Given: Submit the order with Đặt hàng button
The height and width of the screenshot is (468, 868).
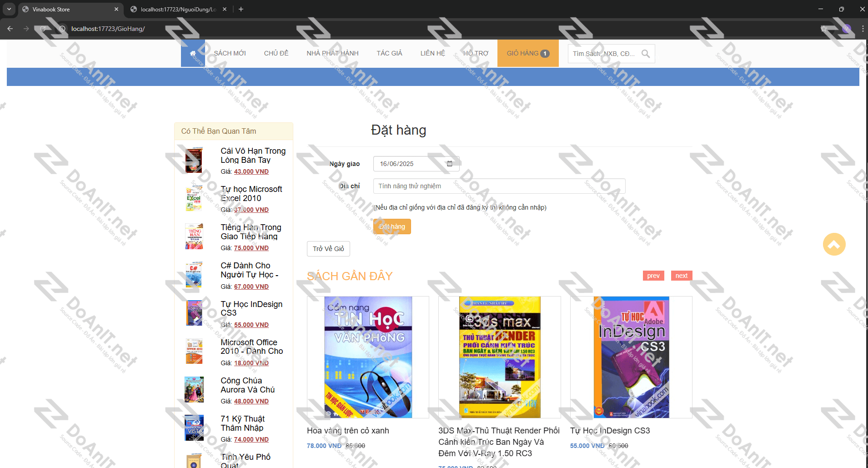Looking at the screenshot, I should point(392,226).
